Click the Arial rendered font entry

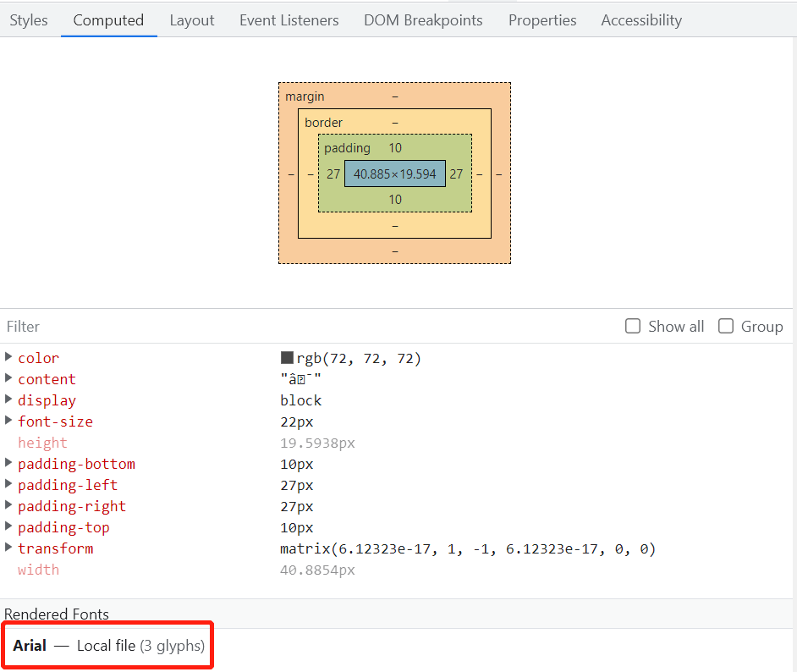click(x=108, y=646)
